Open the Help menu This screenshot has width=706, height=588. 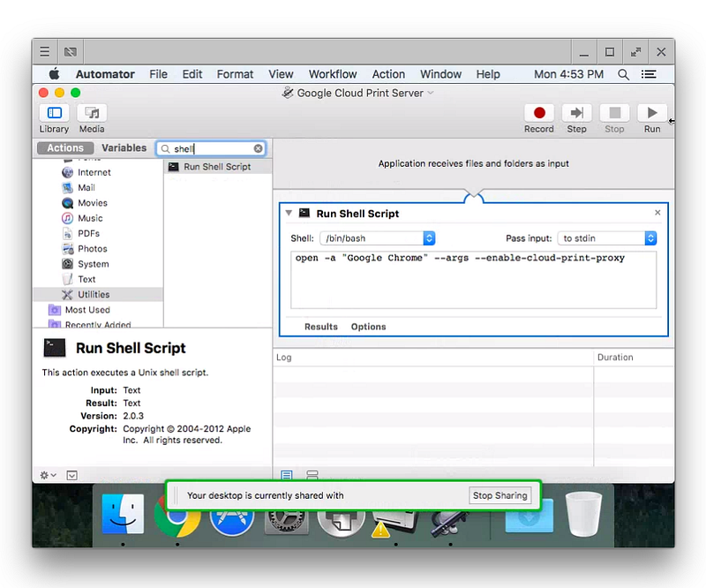pos(488,74)
